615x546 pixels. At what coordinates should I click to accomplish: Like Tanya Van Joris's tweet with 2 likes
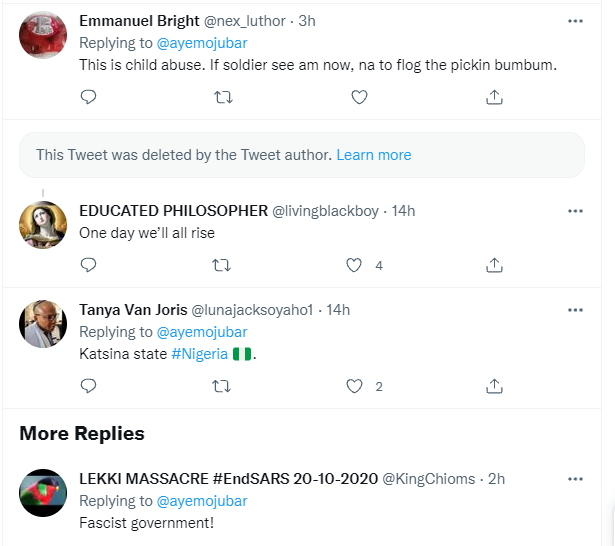pos(353,386)
